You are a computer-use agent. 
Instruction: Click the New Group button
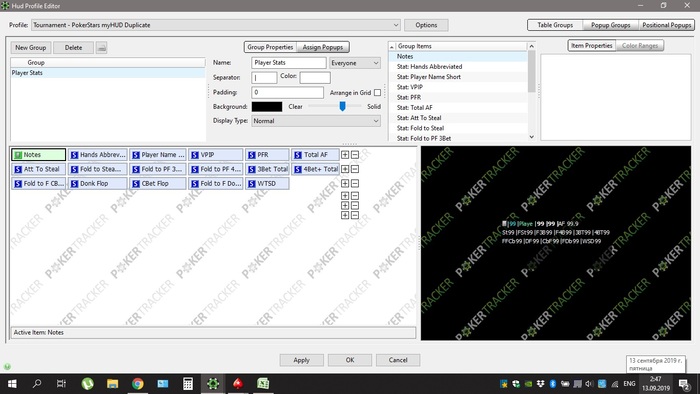30,47
